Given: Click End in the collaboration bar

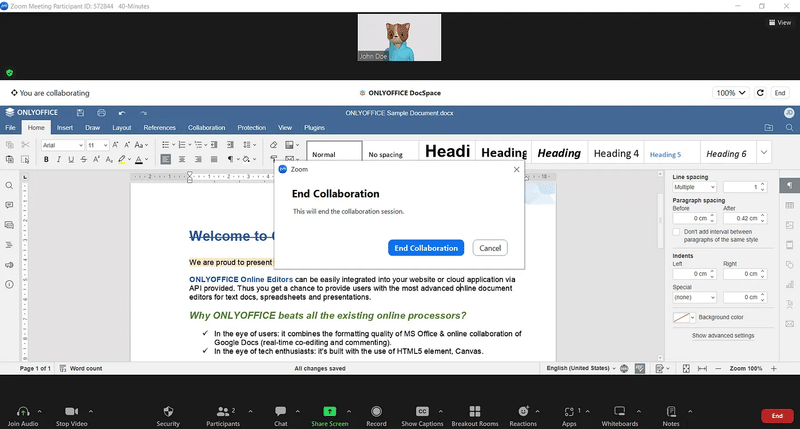Looking at the screenshot, I should click(x=780, y=93).
